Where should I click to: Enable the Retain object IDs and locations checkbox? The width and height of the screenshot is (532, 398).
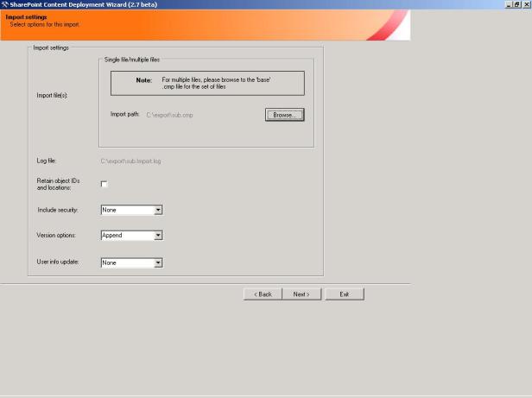click(104, 184)
